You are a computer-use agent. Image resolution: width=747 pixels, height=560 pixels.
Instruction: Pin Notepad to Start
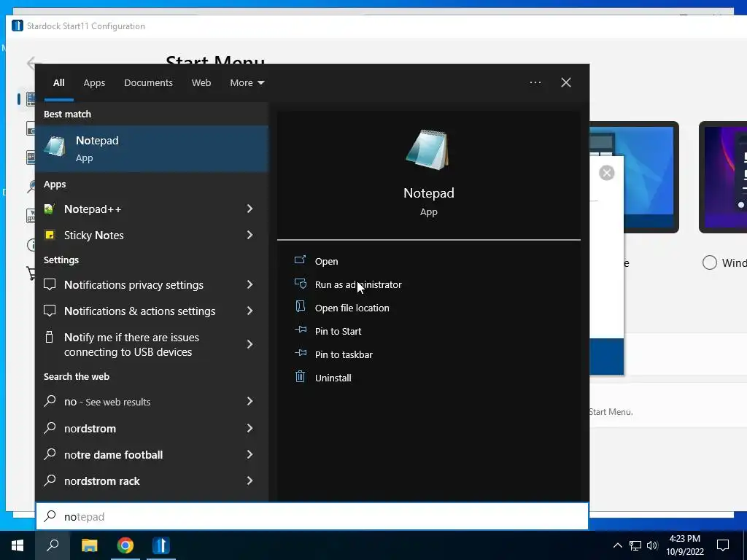coord(338,331)
